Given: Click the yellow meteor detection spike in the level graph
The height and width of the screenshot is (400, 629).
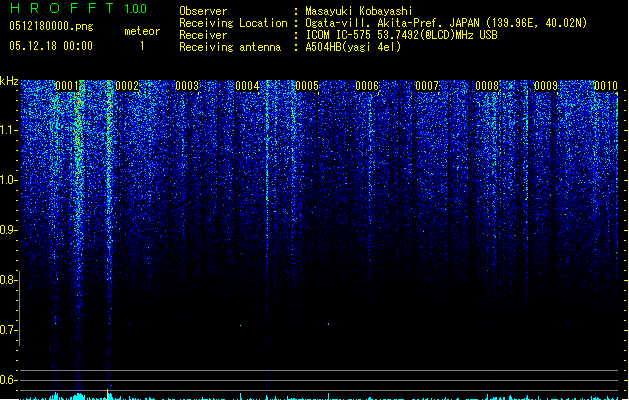Looking at the screenshot, I should click(107, 394).
